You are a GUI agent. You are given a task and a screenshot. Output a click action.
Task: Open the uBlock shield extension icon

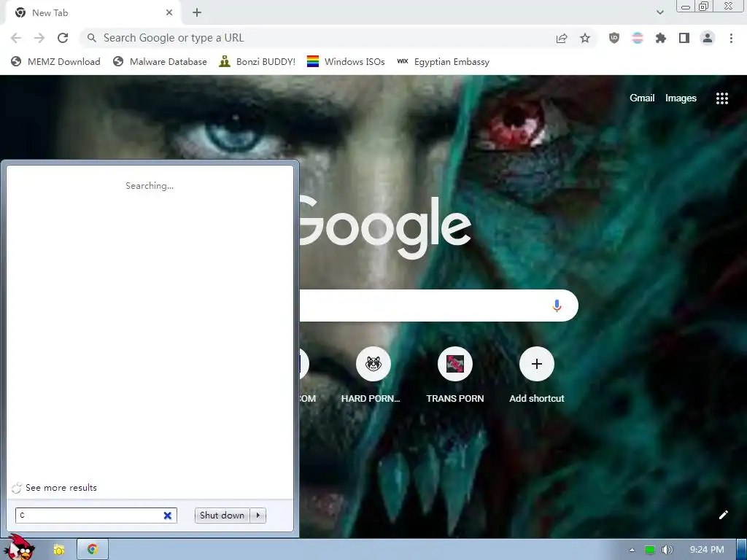614,38
